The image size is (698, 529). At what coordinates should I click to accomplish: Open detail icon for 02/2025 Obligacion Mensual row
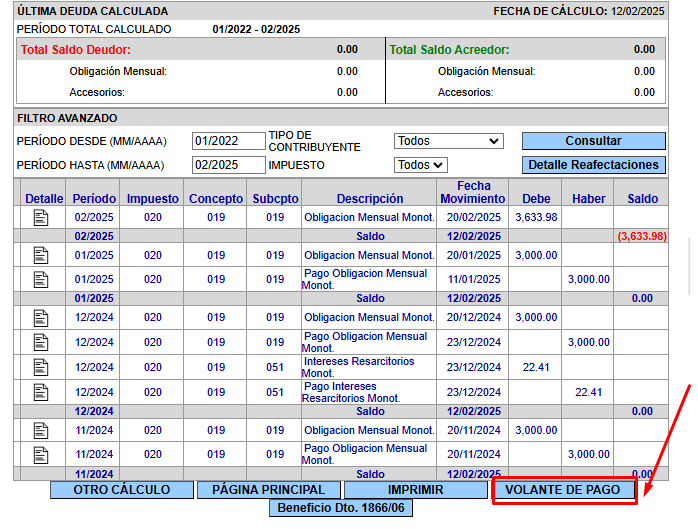coord(41,217)
